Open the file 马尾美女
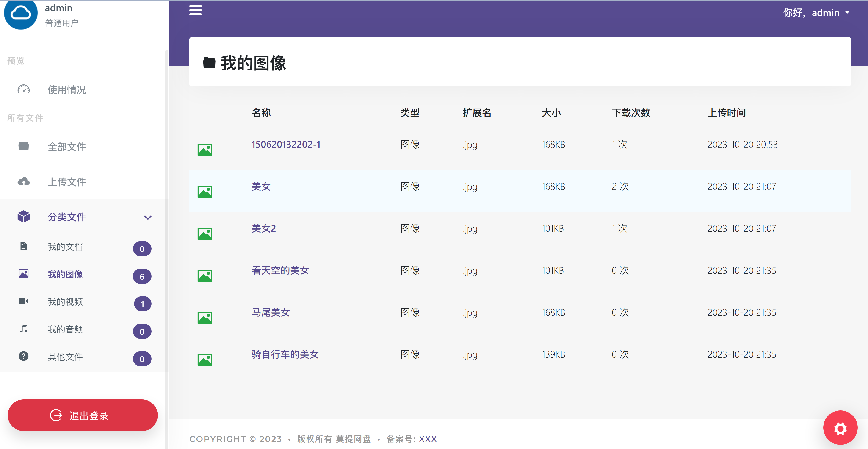This screenshot has width=868, height=449. click(271, 312)
